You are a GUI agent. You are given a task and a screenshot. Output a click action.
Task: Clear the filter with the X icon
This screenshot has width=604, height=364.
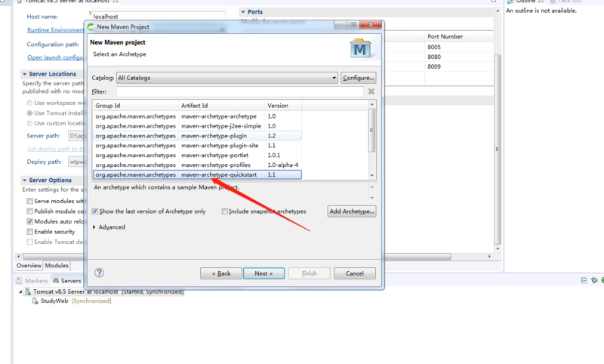click(x=371, y=91)
